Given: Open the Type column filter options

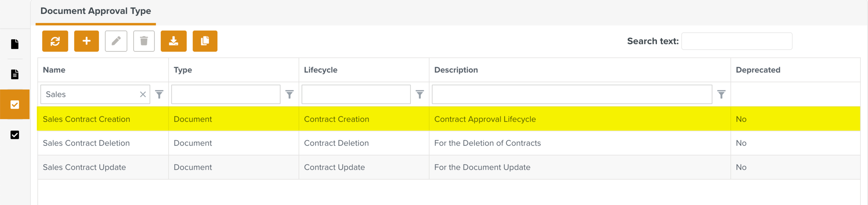Looking at the screenshot, I should tap(289, 94).
